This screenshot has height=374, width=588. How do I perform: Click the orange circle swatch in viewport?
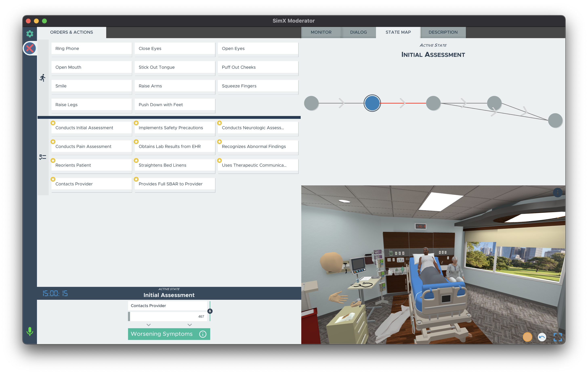pyautogui.click(x=527, y=337)
